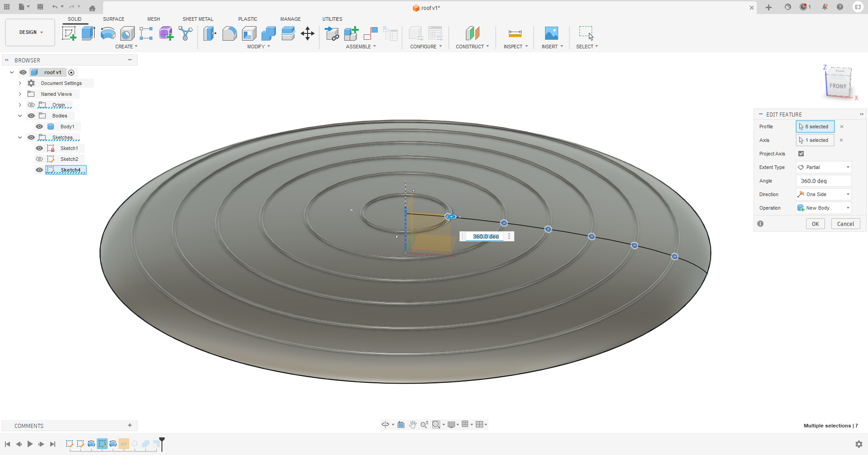Open the MODIFY menu dropdown
The width and height of the screenshot is (868, 455).
258,47
